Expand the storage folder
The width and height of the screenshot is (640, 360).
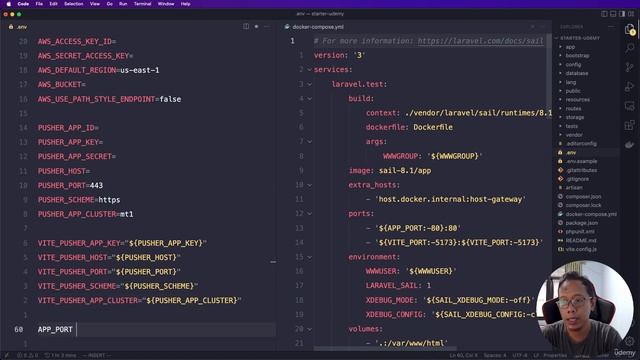pos(575,117)
